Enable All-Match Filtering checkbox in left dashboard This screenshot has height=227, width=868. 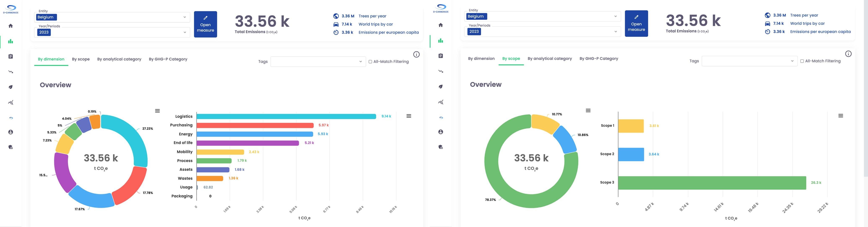370,62
